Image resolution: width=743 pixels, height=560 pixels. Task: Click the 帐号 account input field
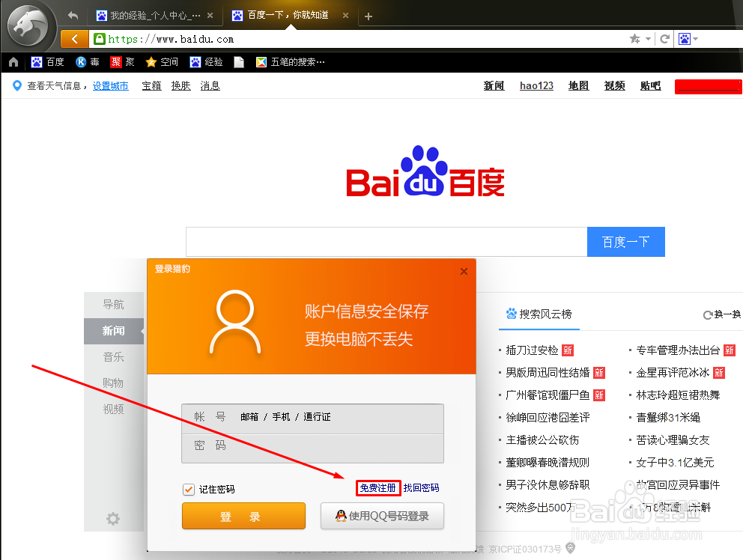coord(313,419)
